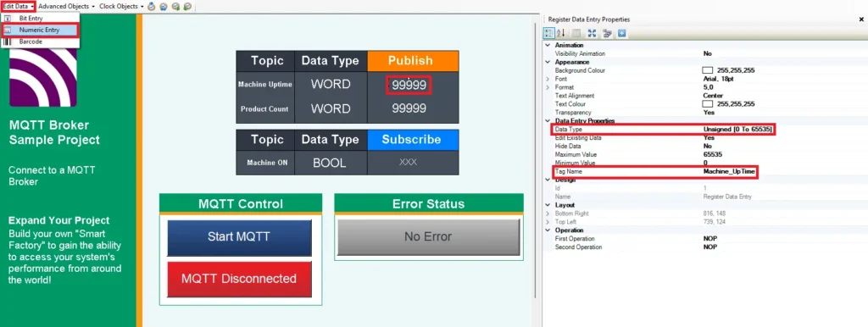Click the First Operation NOP value
This screenshot has width=868, height=327.
point(709,238)
